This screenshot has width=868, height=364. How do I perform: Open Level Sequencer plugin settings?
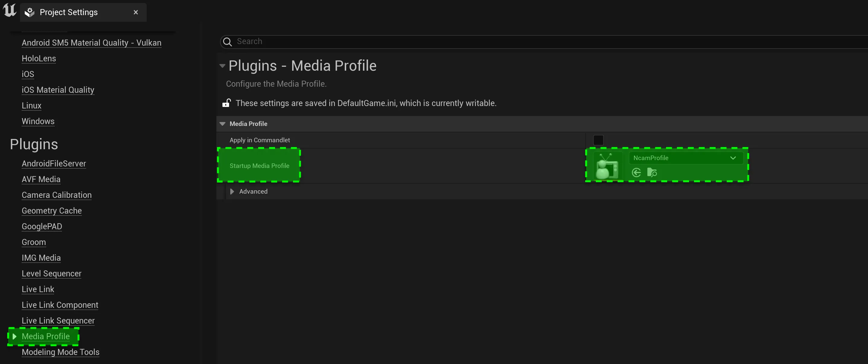52,274
